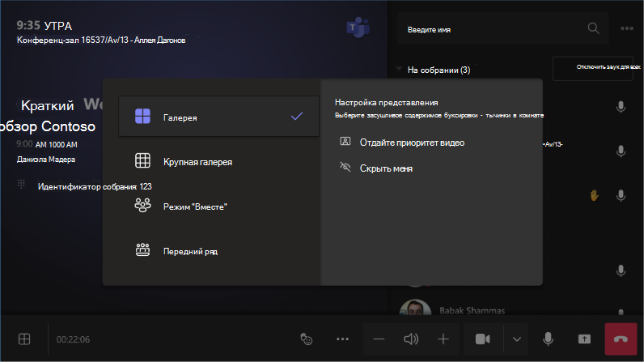Click the call timer 00:22:06
Screen dimensions: 644x362
pos(73,339)
